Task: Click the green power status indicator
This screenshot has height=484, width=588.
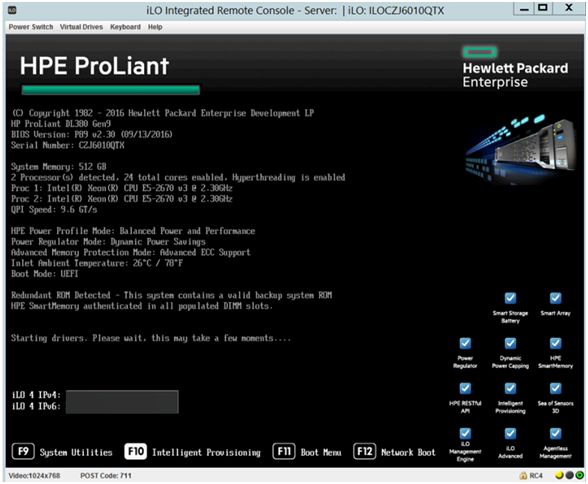Action: click(x=579, y=475)
